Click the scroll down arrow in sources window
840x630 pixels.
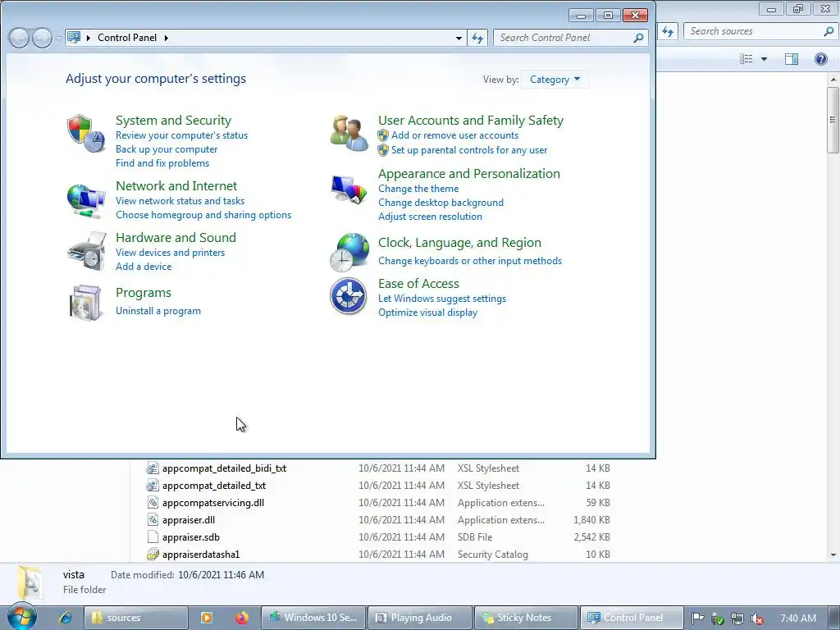(x=833, y=555)
